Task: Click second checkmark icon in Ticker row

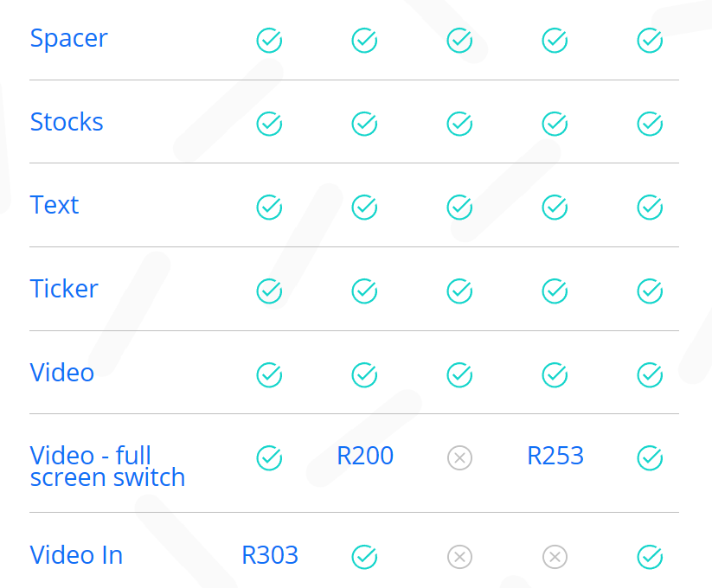Action: [x=364, y=291]
